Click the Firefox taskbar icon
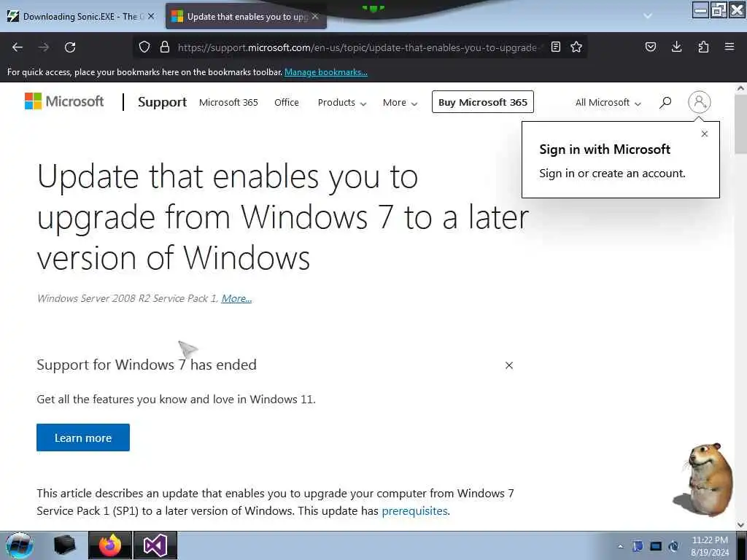 pos(110,545)
